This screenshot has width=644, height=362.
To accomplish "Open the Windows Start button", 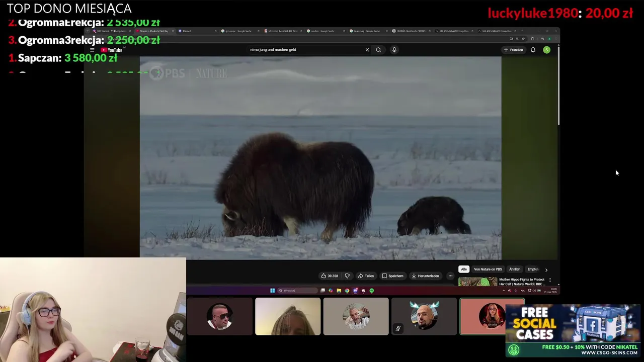I will tap(272, 291).
